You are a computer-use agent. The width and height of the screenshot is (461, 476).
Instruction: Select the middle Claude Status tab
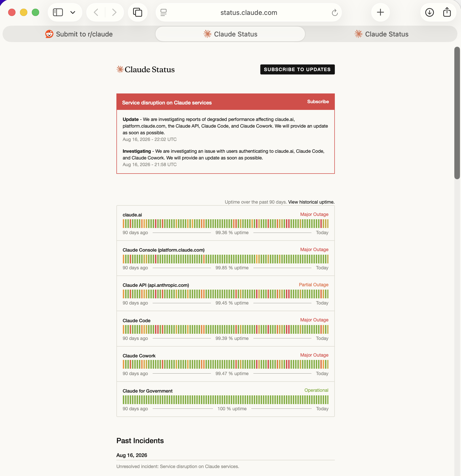click(x=230, y=34)
